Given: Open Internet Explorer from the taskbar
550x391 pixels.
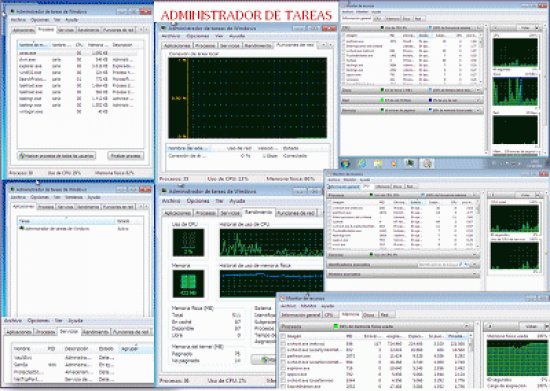Looking at the screenshot, I should pyautogui.click(x=362, y=164).
